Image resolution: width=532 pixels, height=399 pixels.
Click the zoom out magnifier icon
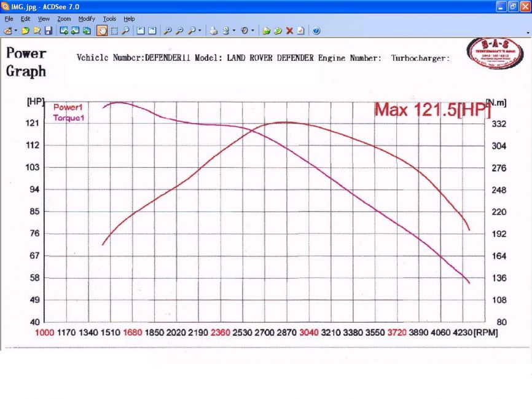click(x=179, y=31)
